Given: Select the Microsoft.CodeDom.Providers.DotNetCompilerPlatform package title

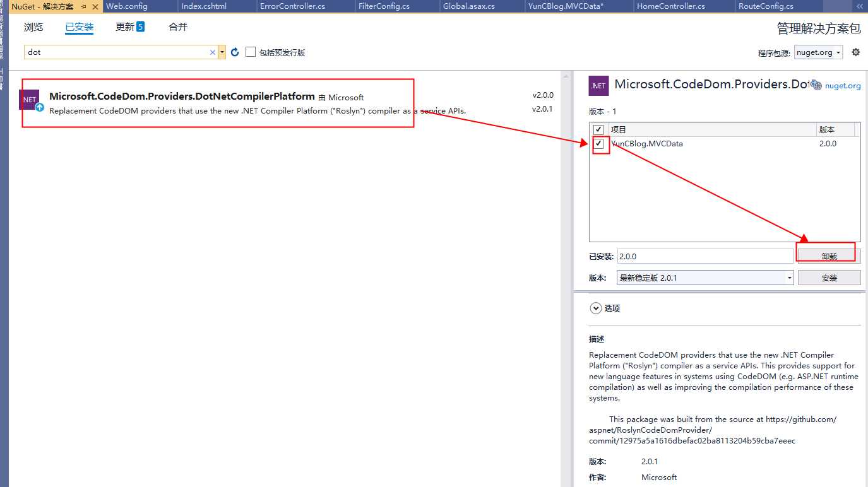Looking at the screenshot, I should (x=182, y=97).
